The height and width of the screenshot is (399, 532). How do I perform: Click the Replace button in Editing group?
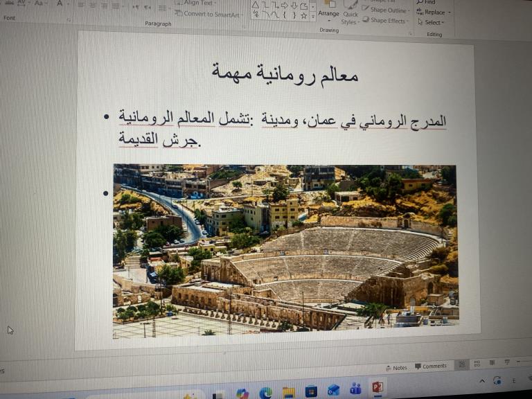pos(434,12)
